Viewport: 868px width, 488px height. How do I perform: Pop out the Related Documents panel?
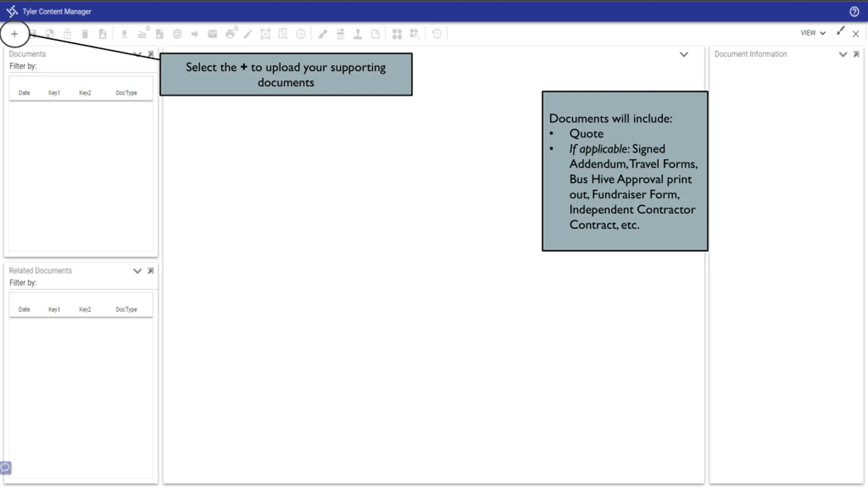coord(151,271)
